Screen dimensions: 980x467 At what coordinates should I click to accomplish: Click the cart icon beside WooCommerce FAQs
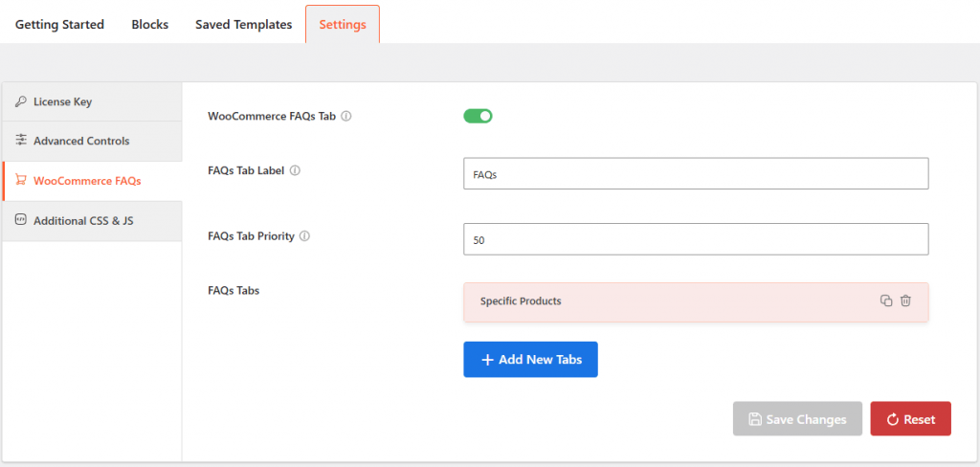pyautogui.click(x=21, y=180)
